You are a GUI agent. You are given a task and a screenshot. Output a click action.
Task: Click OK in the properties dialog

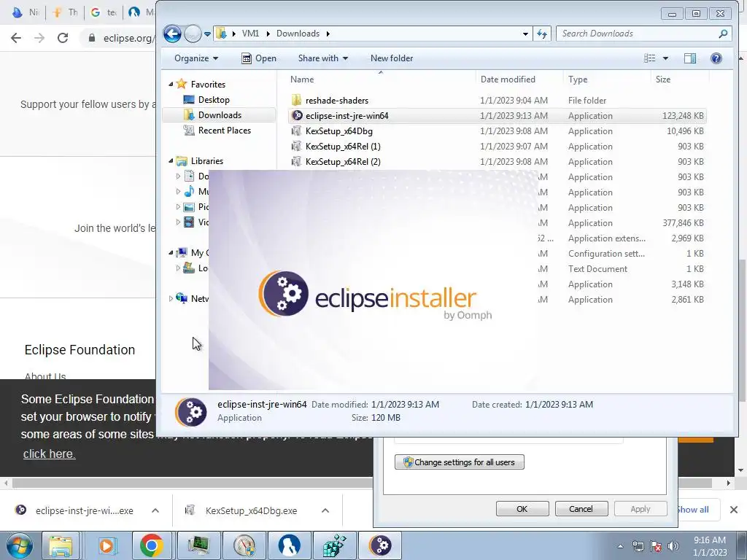click(522, 508)
